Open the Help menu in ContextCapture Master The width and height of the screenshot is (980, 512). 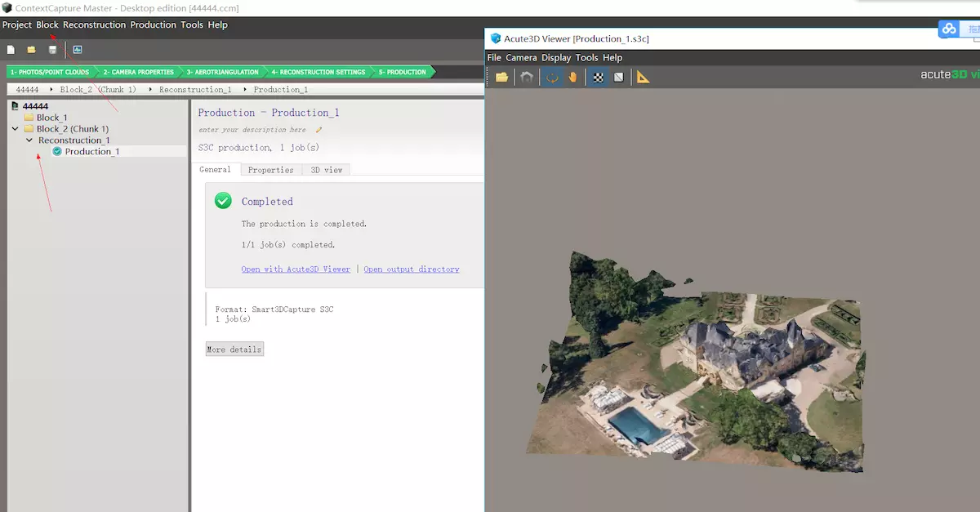click(218, 24)
